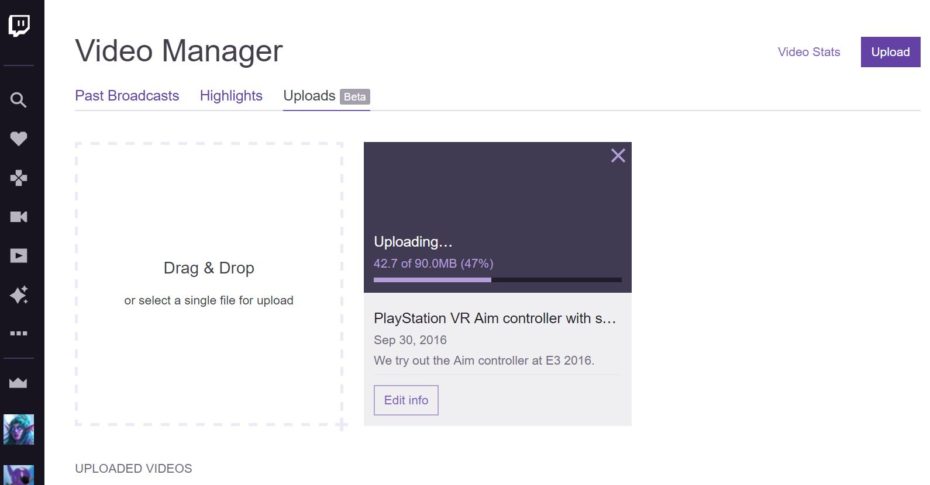The height and width of the screenshot is (485, 930).
Task: Click the crown icon in sidebar
Action: (x=18, y=383)
